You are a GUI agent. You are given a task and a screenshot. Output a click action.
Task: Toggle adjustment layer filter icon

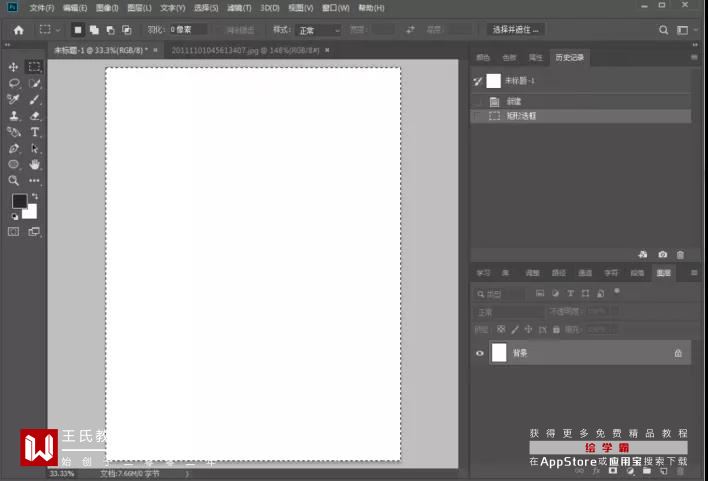pos(555,294)
